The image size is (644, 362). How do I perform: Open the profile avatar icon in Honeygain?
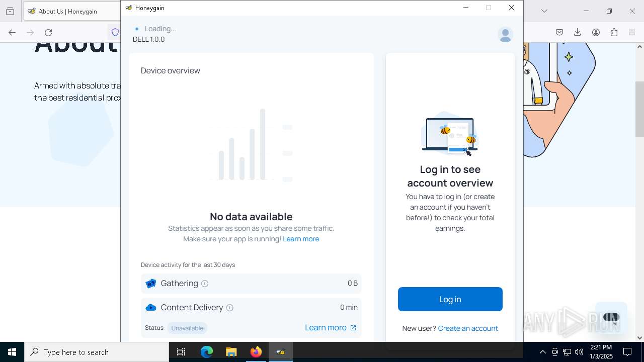point(505,34)
